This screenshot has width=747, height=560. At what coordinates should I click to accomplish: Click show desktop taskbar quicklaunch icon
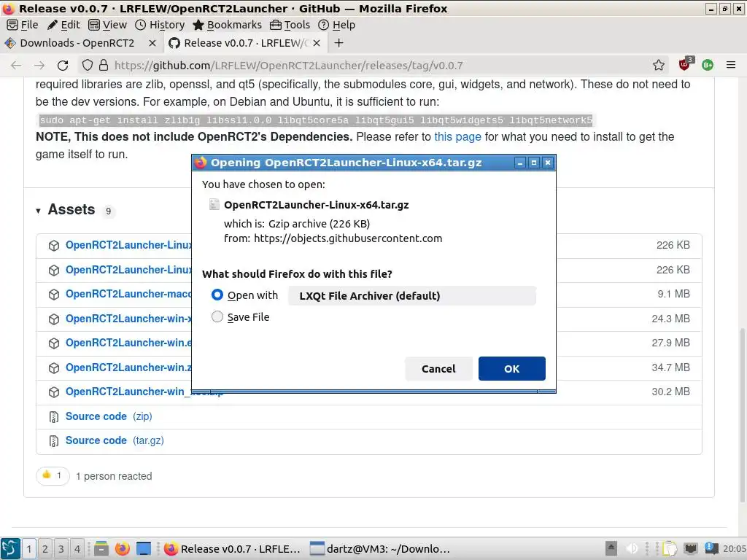(x=144, y=548)
